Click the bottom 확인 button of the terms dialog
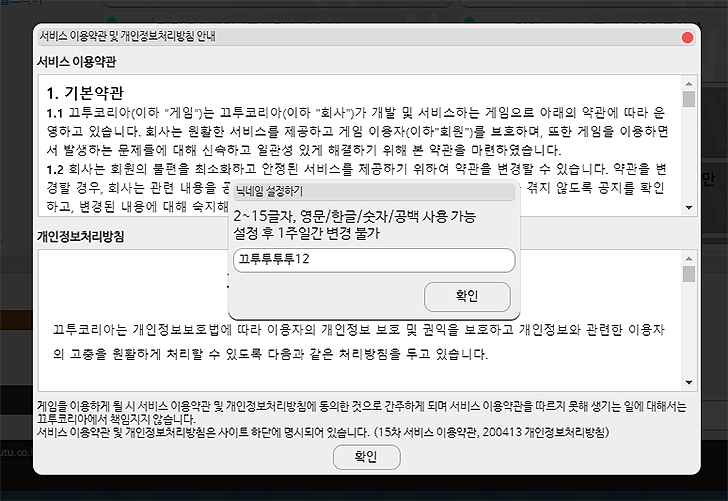Viewport: 728px width, 501px height. point(366,457)
